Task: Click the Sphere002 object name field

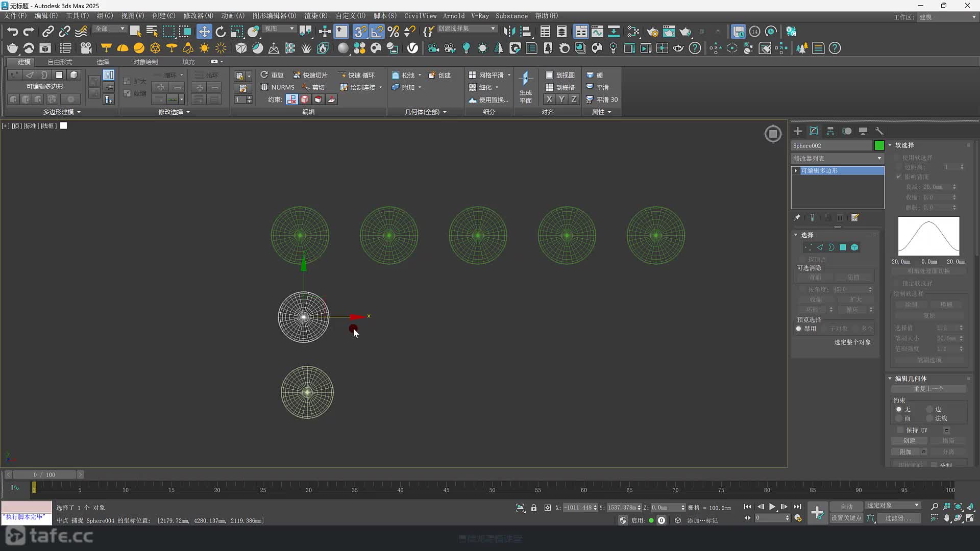Action: 831,145
